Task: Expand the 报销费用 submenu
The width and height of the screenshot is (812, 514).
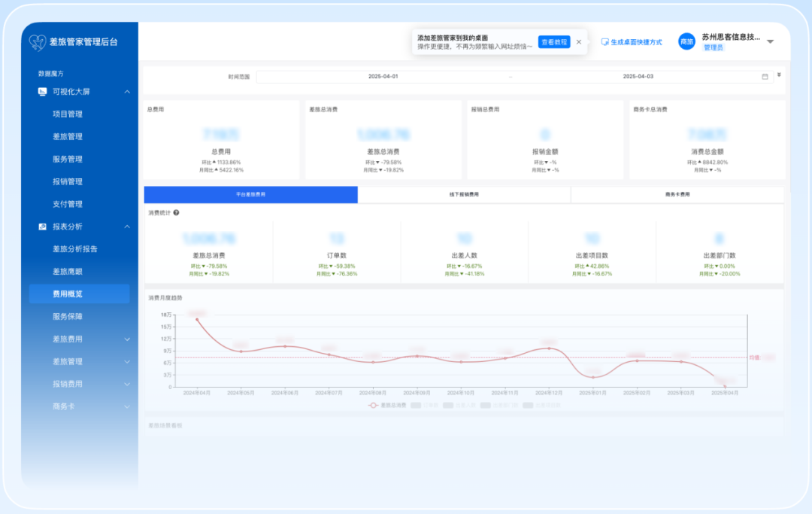Action: (x=127, y=384)
